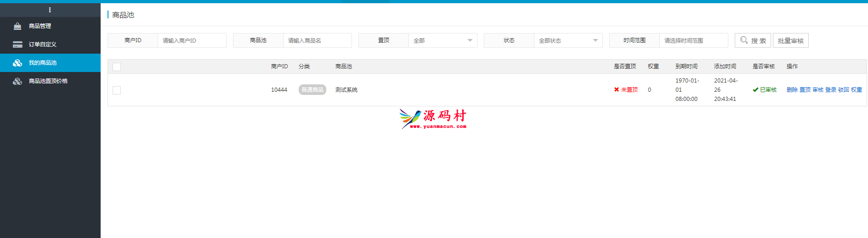The height and width of the screenshot is (238, 868).
Task: Check the checkbox for merchant 10444 row
Action: click(117, 90)
